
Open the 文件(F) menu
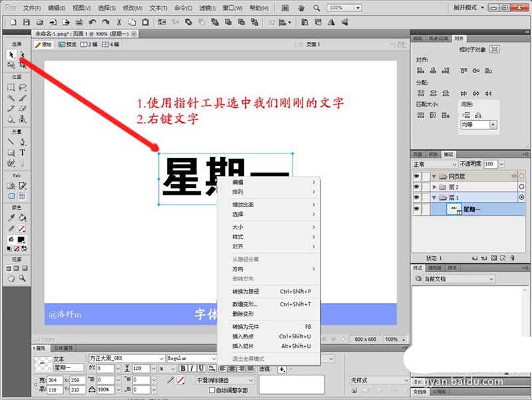[32, 8]
